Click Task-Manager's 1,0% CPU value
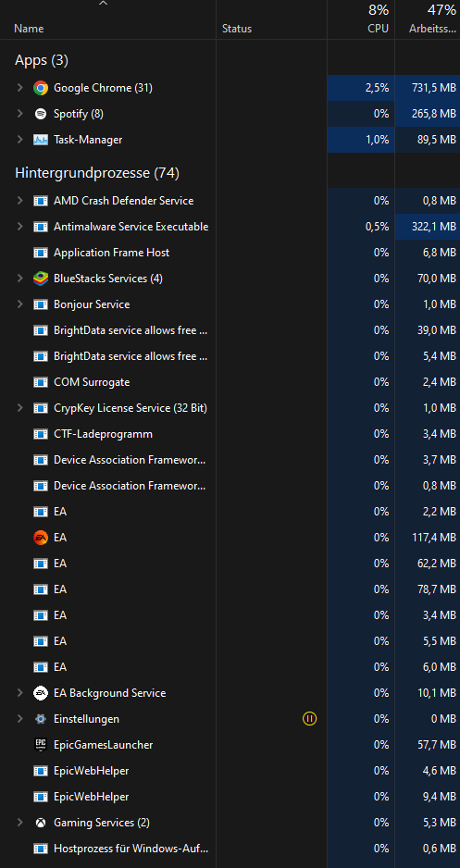Viewport: 460px width, 868px height. 377,140
